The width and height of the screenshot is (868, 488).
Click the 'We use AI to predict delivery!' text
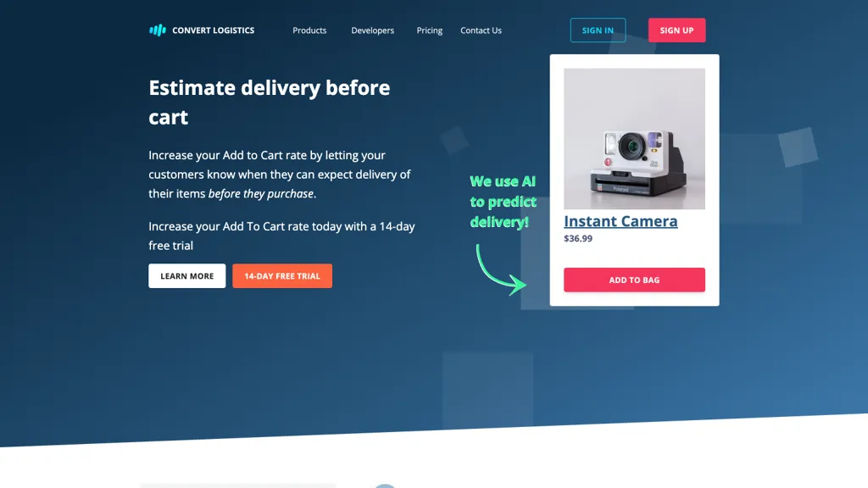[503, 202]
